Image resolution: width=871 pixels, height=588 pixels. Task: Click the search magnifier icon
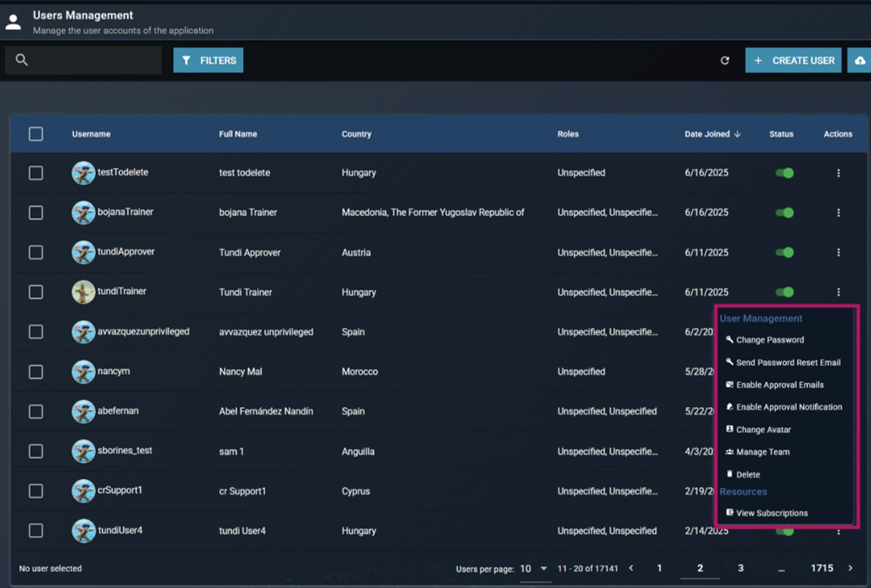pos(21,59)
